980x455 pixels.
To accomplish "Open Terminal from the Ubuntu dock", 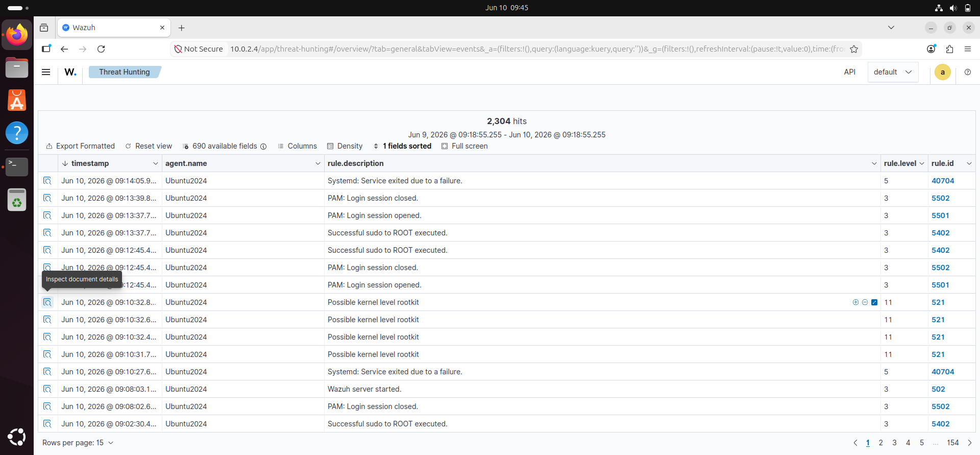I will (x=17, y=166).
